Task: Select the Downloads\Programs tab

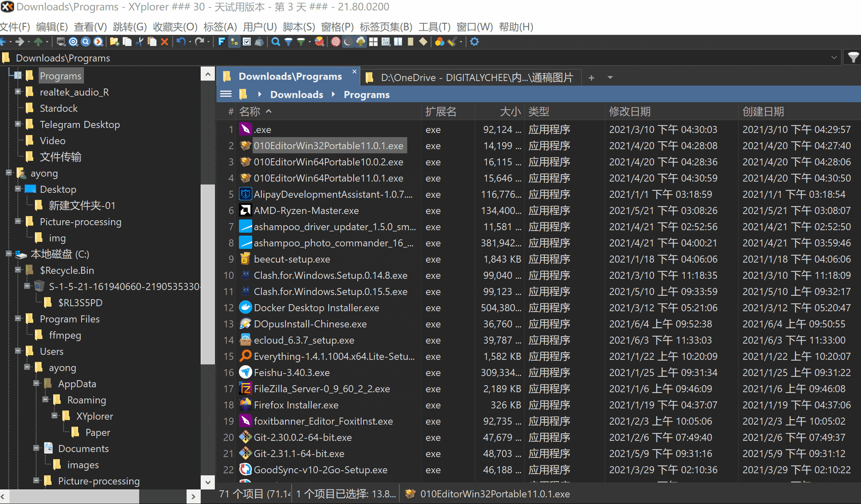Action: coord(289,76)
